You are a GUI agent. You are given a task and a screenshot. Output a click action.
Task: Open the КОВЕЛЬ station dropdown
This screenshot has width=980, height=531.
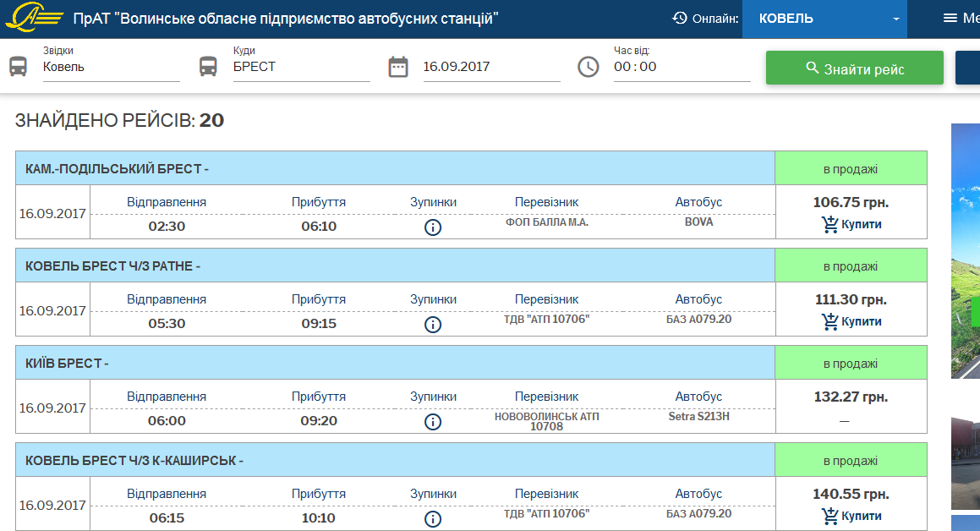click(824, 19)
